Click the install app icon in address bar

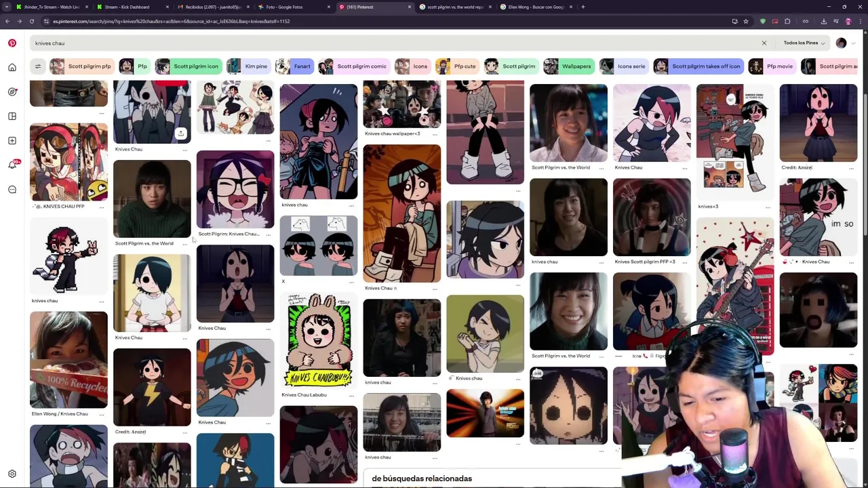734,21
